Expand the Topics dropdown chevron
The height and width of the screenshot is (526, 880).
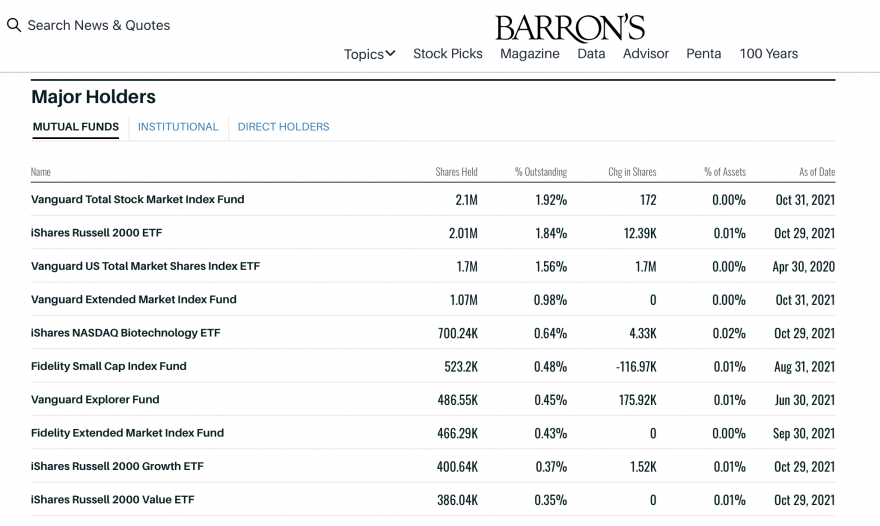[x=391, y=53]
